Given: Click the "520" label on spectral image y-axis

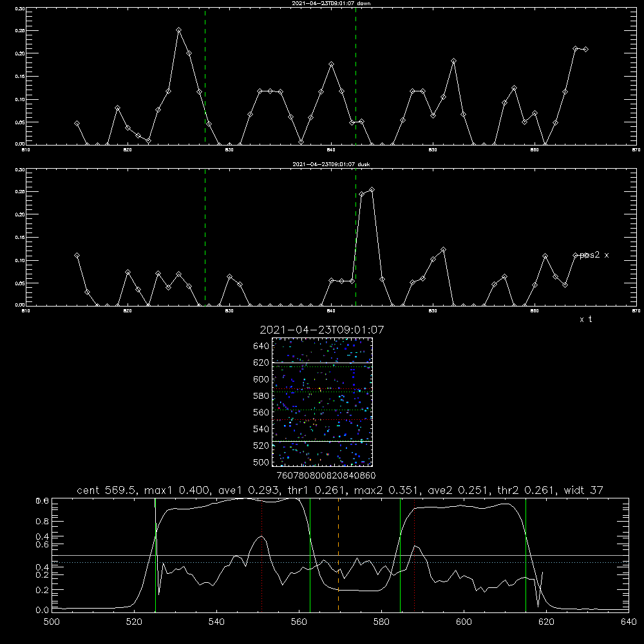Looking at the screenshot, I should pyautogui.click(x=261, y=446).
